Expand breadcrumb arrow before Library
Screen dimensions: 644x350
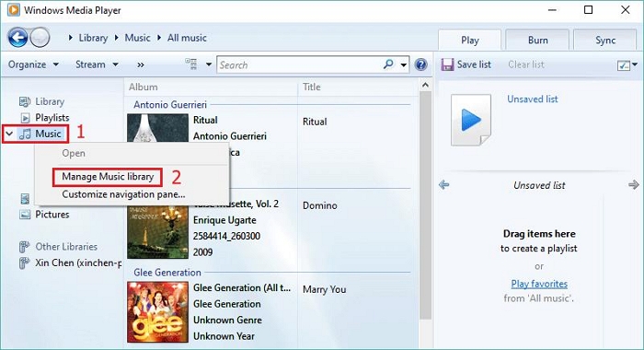(x=71, y=38)
